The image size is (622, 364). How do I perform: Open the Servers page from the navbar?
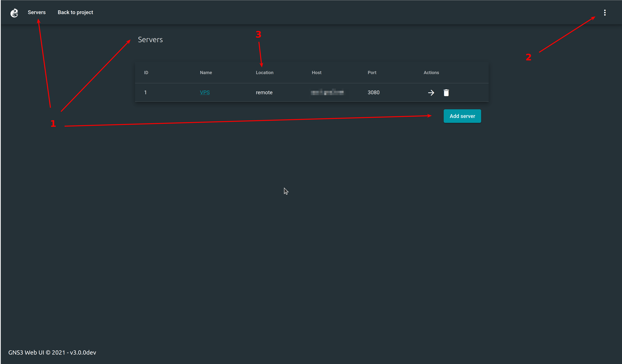pos(36,12)
